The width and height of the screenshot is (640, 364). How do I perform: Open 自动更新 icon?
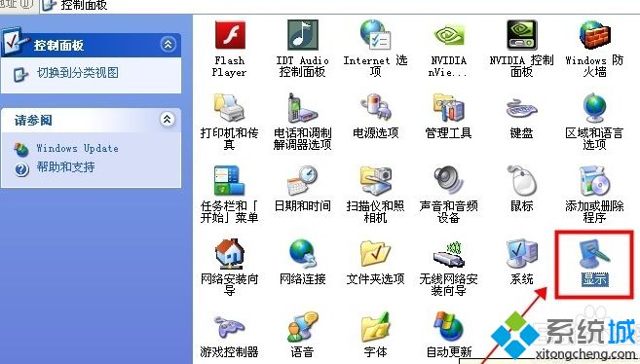pyautogui.click(x=448, y=326)
